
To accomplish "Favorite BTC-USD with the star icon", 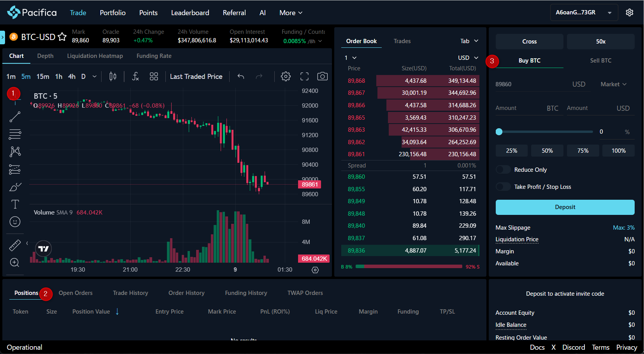I will pyautogui.click(x=62, y=37).
